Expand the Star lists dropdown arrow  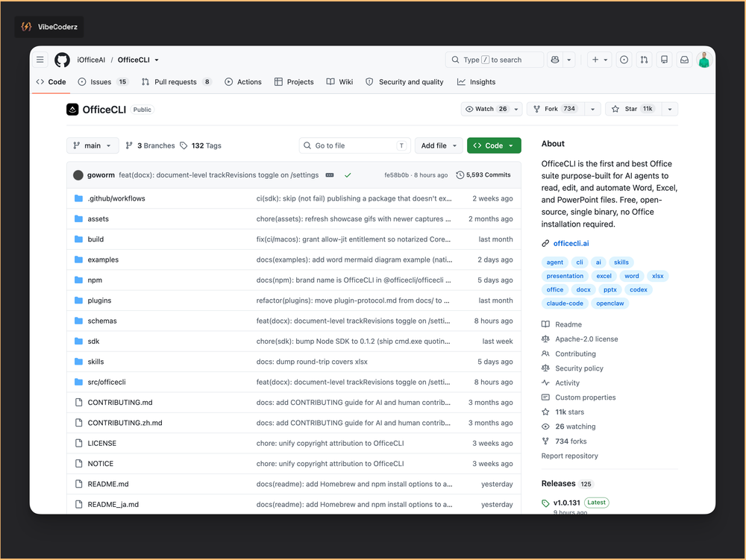pos(669,109)
